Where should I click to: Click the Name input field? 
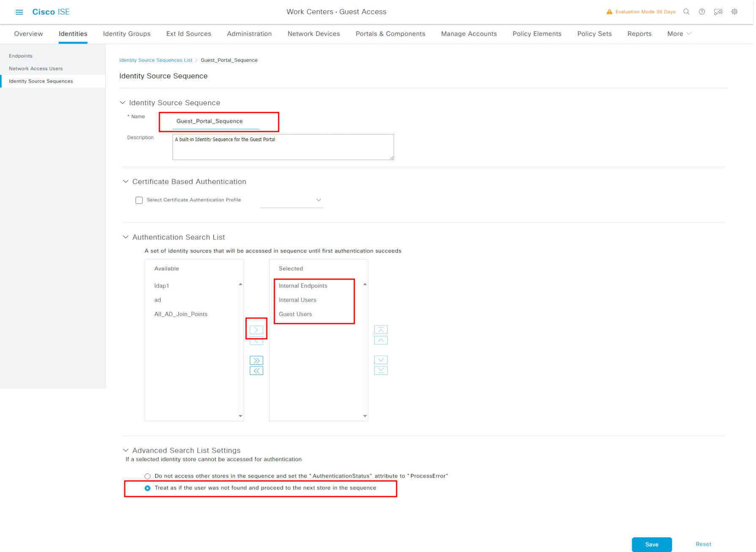[x=216, y=121]
